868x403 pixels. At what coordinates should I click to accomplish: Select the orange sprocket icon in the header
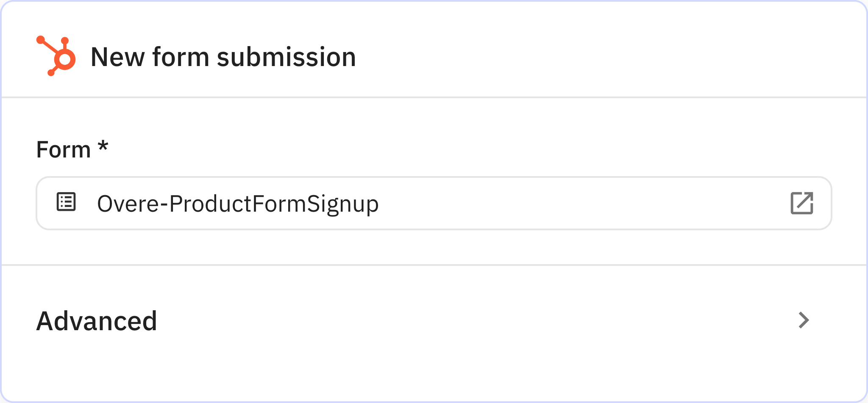coord(56,55)
